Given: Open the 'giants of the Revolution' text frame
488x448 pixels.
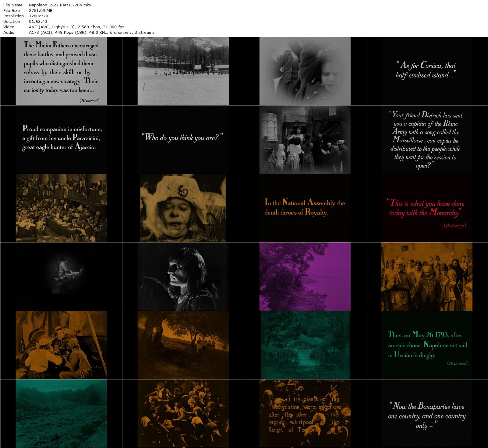Looking at the screenshot, I should [305, 414].
